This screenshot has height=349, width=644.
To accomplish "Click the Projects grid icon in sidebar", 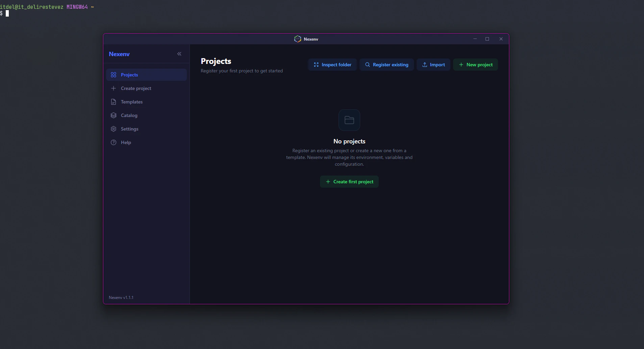I will tap(114, 75).
